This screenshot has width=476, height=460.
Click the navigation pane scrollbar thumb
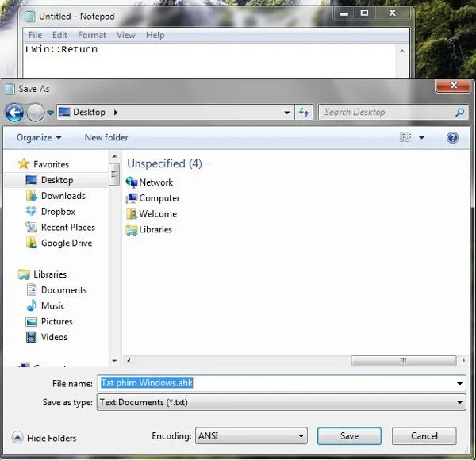pos(114,174)
